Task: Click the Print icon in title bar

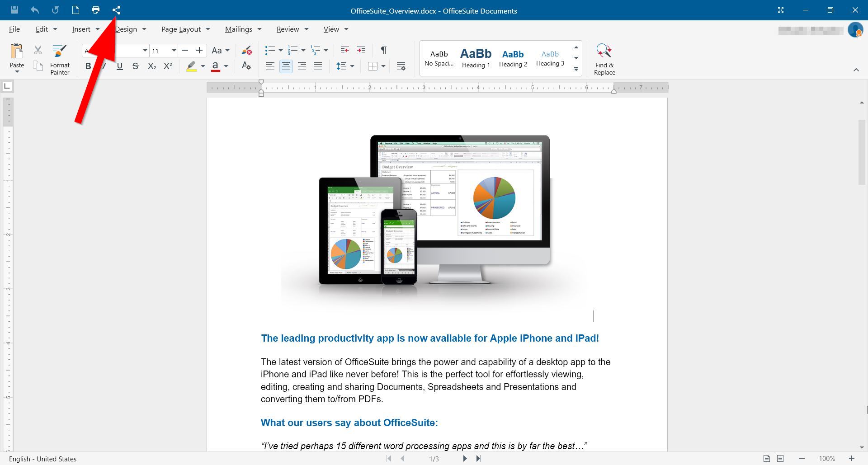Action: point(95,10)
